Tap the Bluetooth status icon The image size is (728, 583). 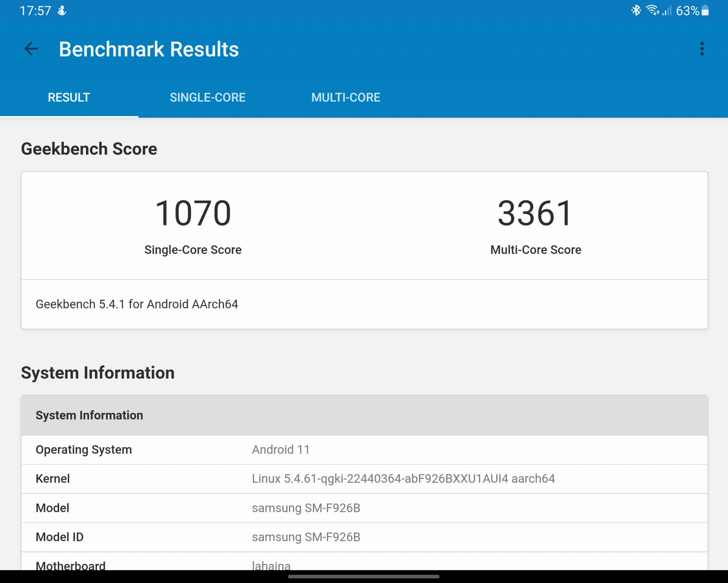pyautogui.click(x=636, y=11)
